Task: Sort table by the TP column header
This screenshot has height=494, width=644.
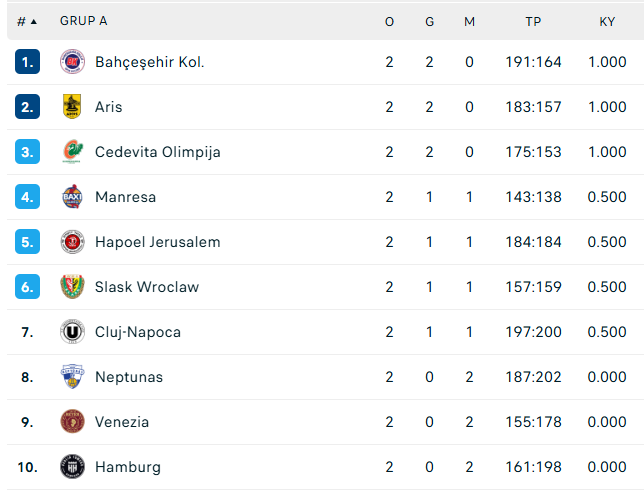Action: (x=533, y=21)
